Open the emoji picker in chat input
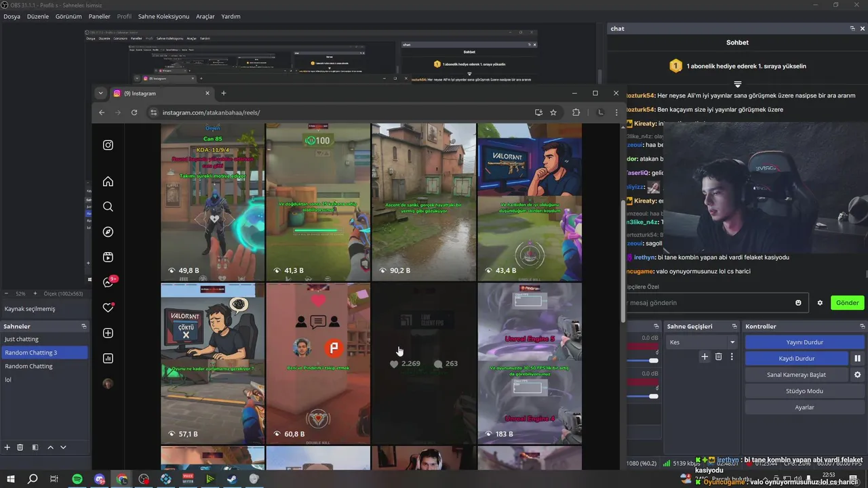This screenshot has width=868, height=488. [x=798, y=303]
